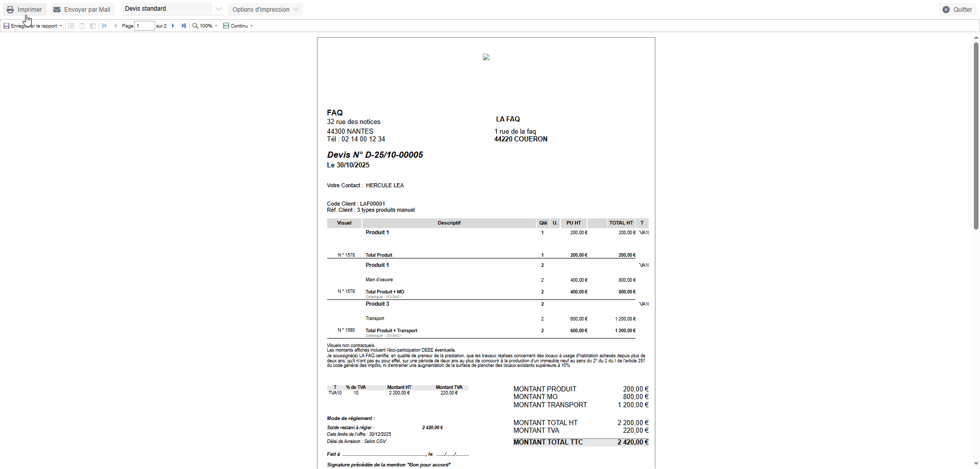Viewport: 980px width, 469px height.
Task: Click the magnifier zoom icon
Action: click(195, 26)
